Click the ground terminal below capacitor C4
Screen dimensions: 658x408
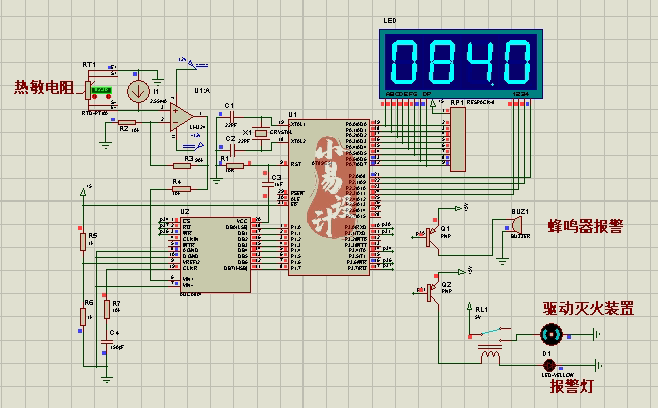[107, 379]
